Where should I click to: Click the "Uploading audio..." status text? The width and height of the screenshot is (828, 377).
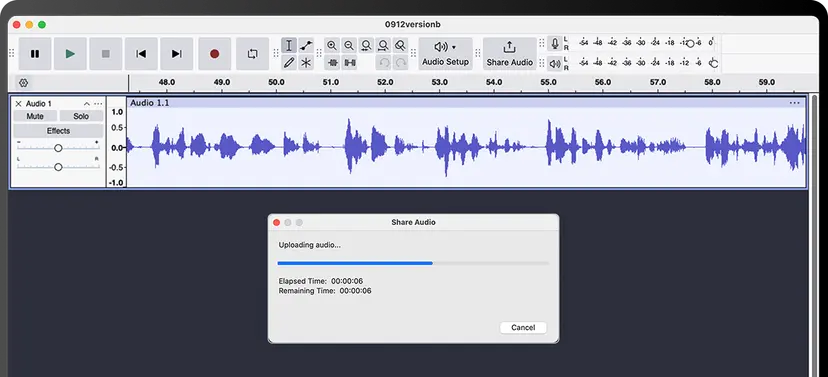tap(309, 245)
